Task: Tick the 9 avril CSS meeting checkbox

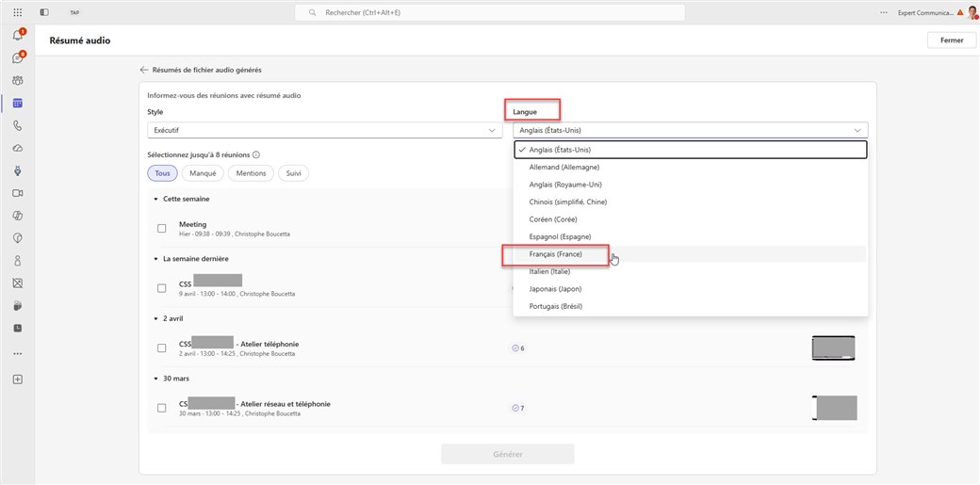Action: point(162,288)
